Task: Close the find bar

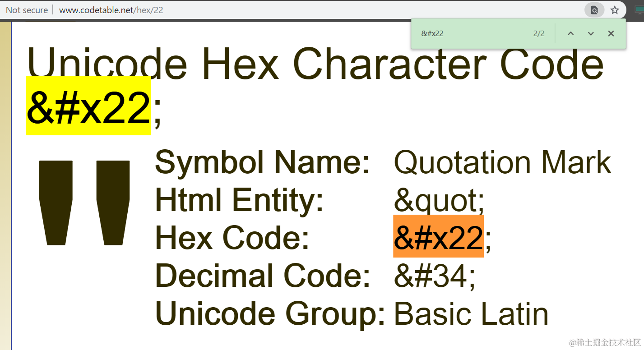Action: point(611,33)
